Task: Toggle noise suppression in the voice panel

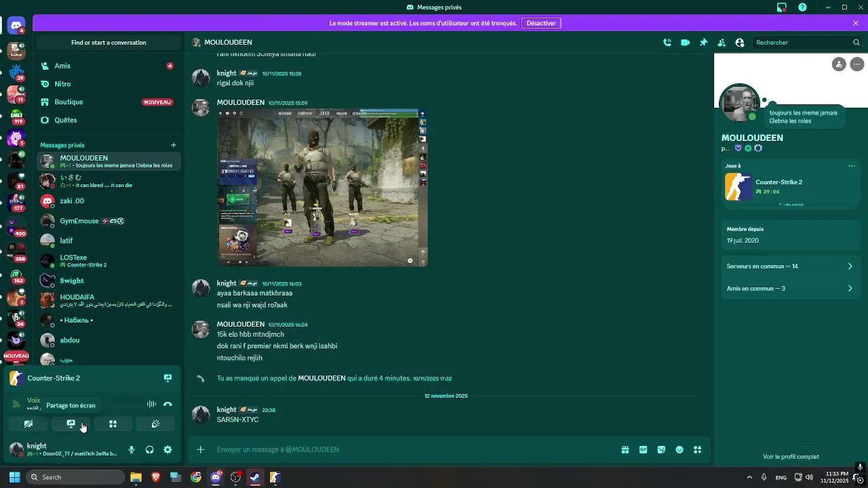Action: pyautogui.click(x=151, y=404)
